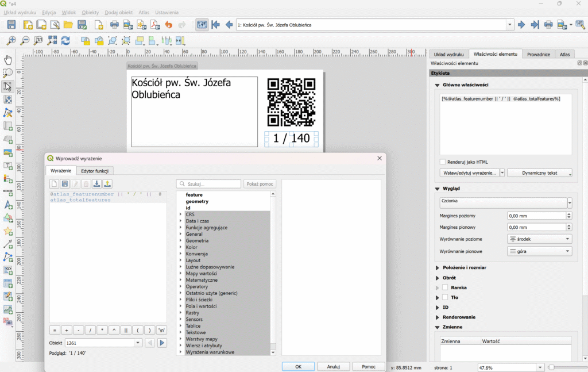
Task: Click the 'Pokaż pomoc' button
Action: [x=260, y=184]
